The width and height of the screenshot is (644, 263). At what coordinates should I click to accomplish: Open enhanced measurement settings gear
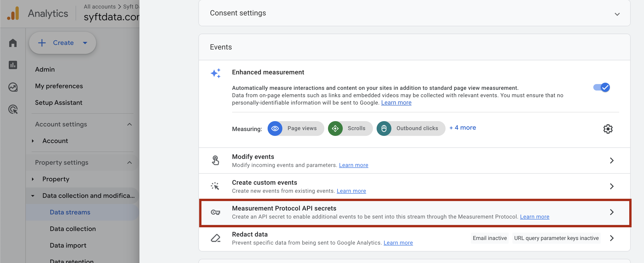[608, 129]
